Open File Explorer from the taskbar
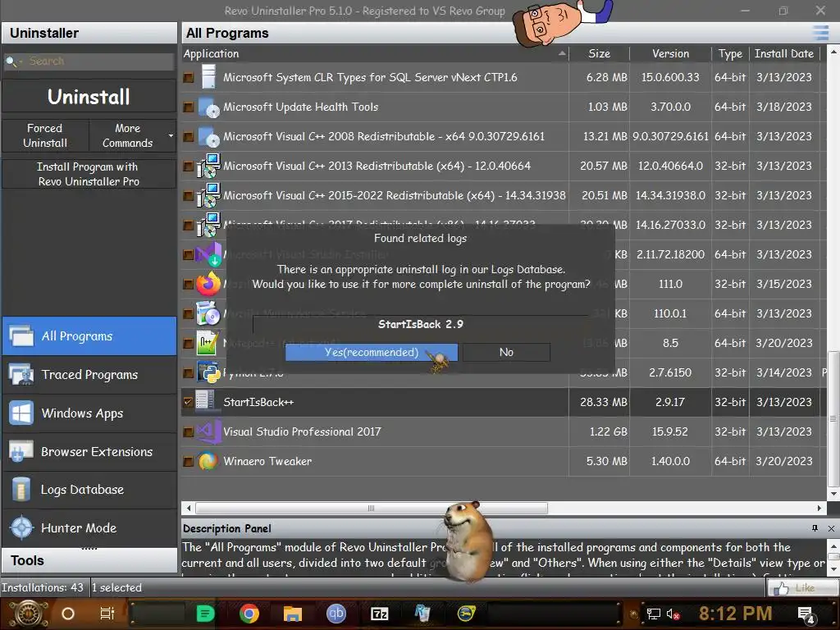 click(293, 614)
